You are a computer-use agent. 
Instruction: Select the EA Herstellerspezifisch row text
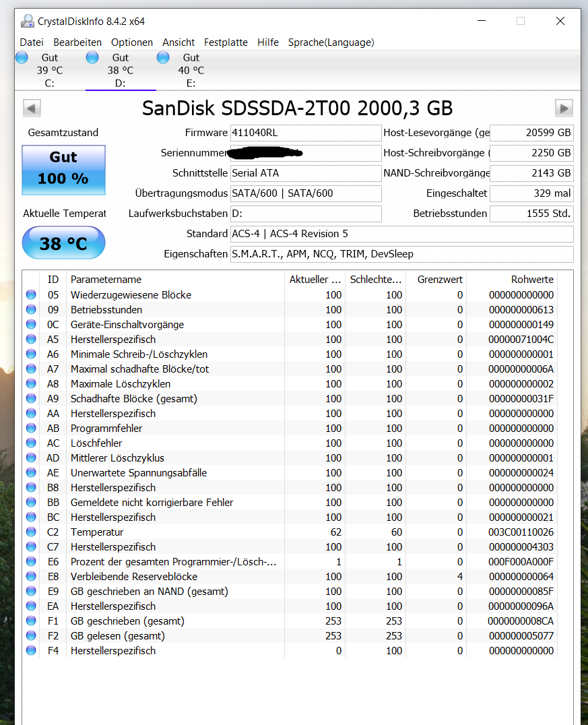point(112,606)
